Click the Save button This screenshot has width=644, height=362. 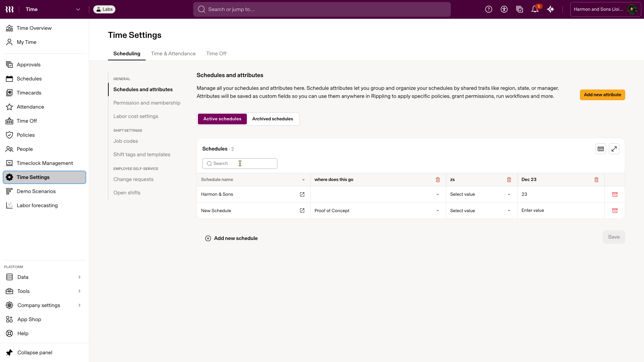(x=614, y=237)
